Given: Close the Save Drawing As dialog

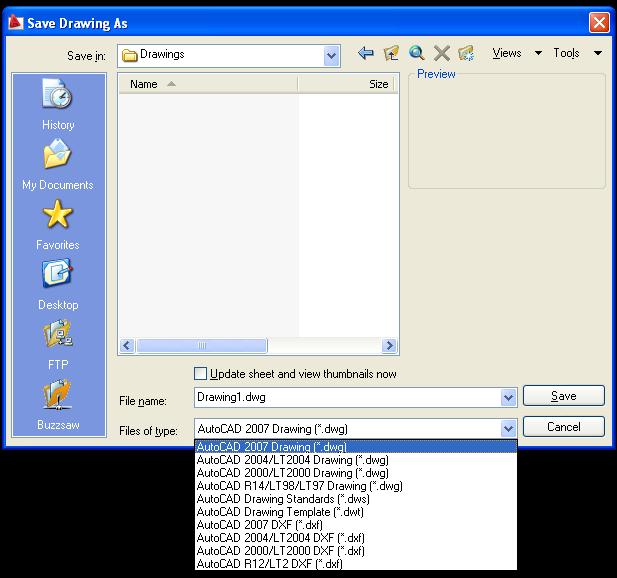Looking at the screenshot, I should coord(599,23).
